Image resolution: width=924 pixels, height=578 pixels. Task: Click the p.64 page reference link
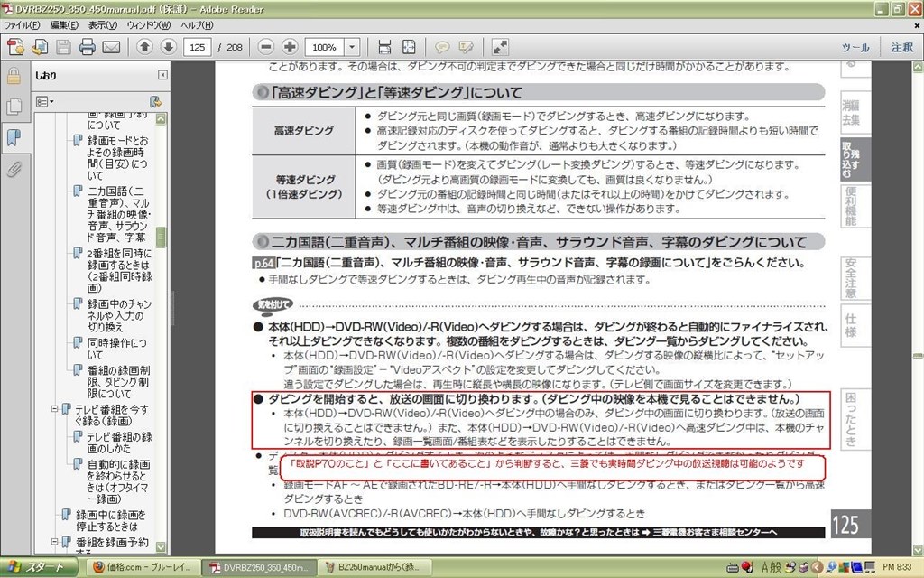click(263, 263)
